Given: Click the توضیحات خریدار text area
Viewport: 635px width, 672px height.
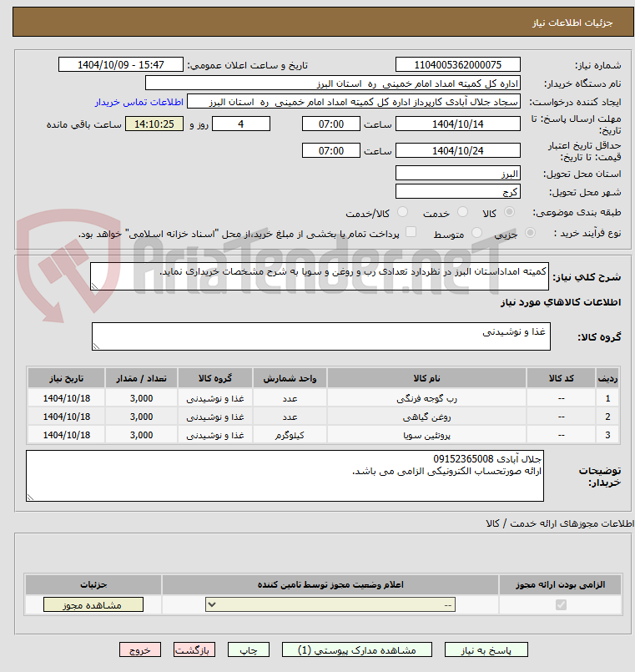Looking at the screenshot, I should [x=285, y=475].
